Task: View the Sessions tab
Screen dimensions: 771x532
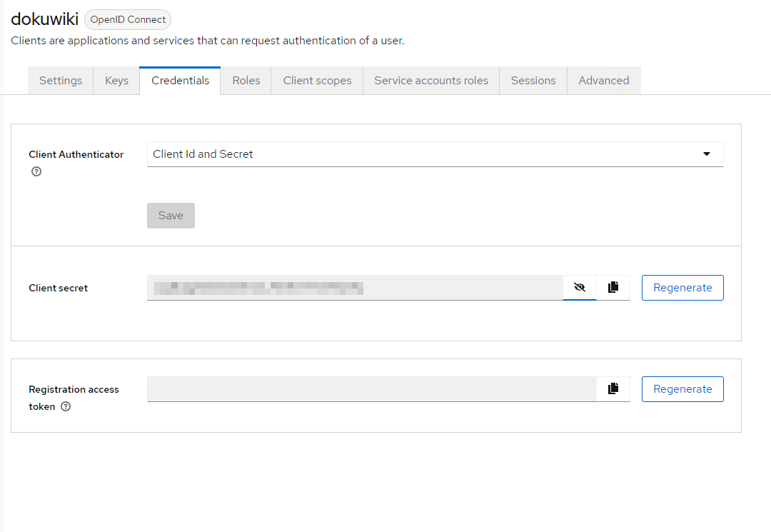Action: click(533, 81)
